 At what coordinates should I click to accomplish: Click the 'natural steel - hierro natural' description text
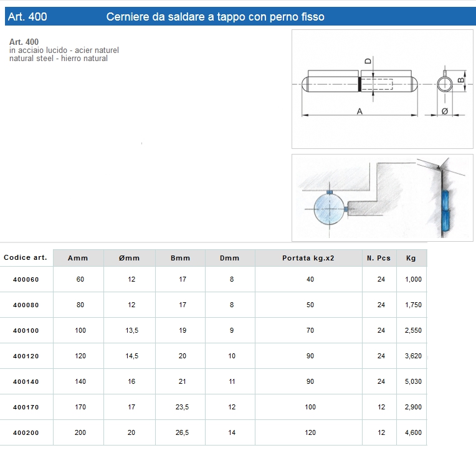tap(59, 59)
